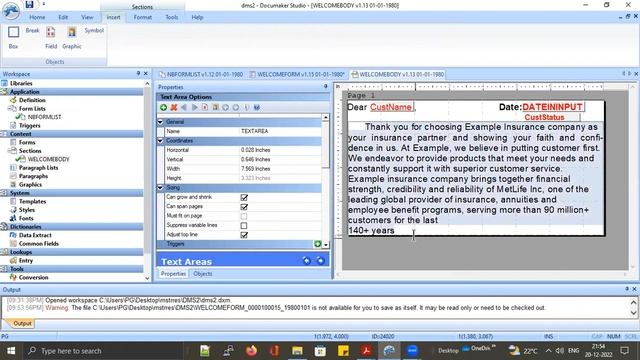Go to previous Text Area using left blue arrow
640x360 pixels.
click(307, 260)
